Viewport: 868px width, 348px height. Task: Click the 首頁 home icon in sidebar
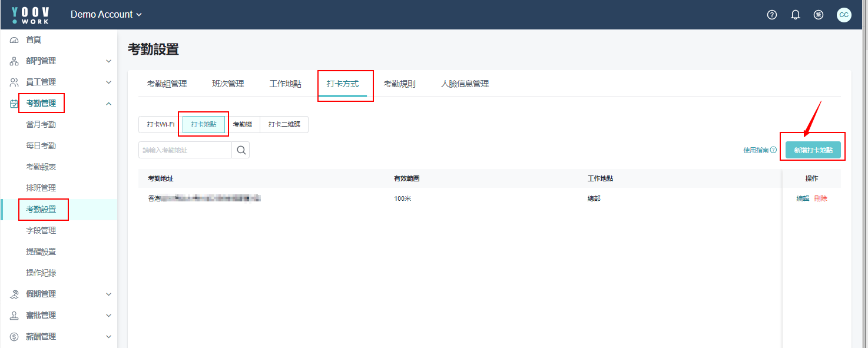pyautogui.click(x=15, y=40)
